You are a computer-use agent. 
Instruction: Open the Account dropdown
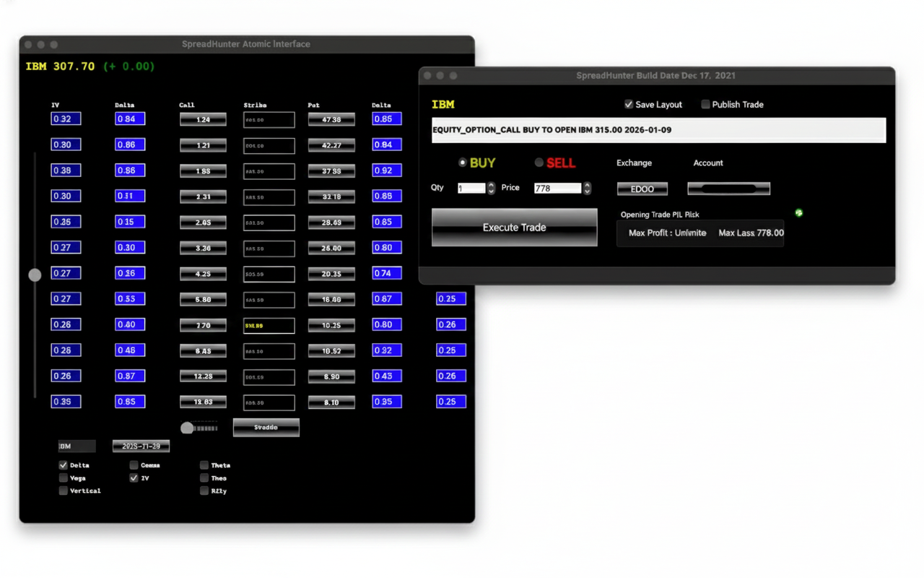pyautogui.click(x=729, y=189)
